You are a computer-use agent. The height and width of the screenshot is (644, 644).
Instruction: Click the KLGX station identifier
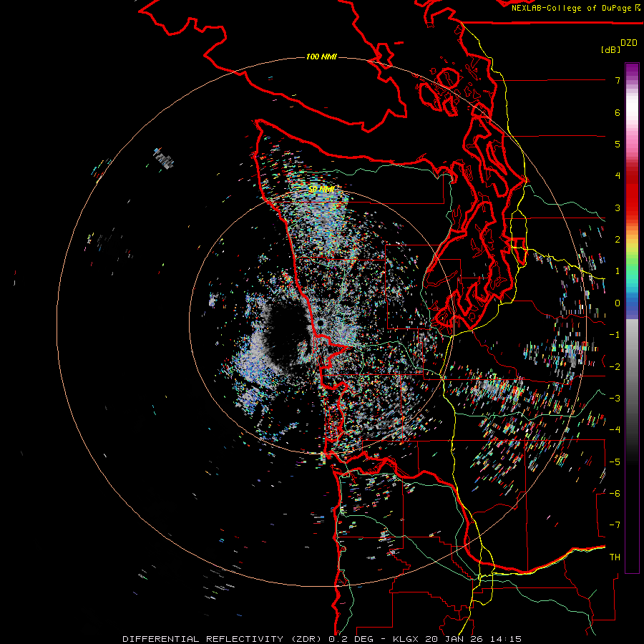point(405,639)
